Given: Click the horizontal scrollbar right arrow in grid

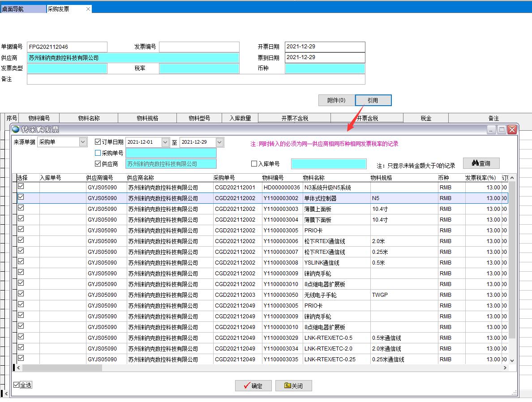Looking at the screenshot, I should pos(505,368).
